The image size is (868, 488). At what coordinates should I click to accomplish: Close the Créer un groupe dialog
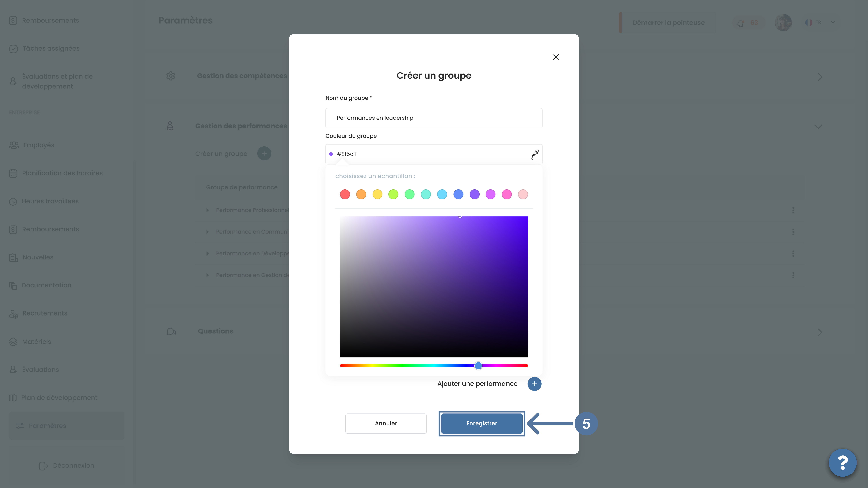pos(556,57)
